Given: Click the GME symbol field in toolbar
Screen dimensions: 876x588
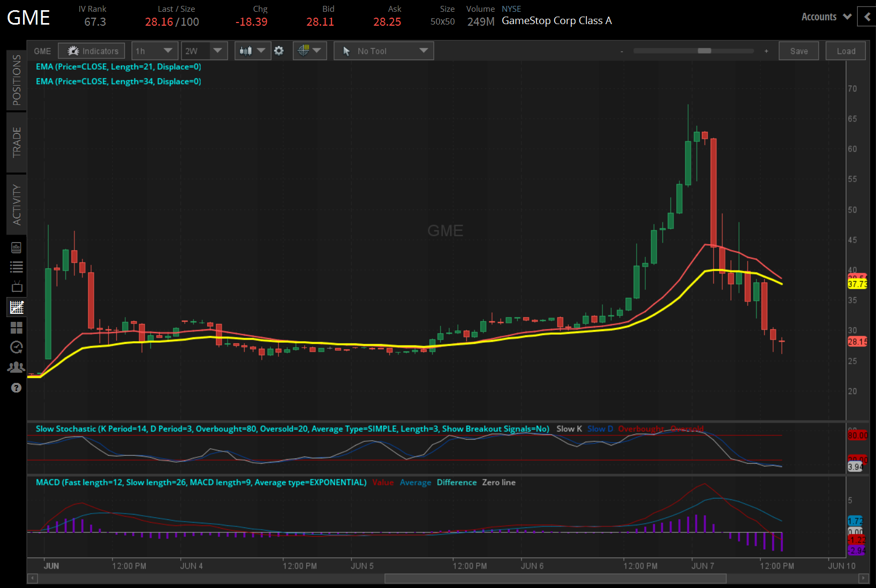Looking at the screenshot, I should 42,51.
